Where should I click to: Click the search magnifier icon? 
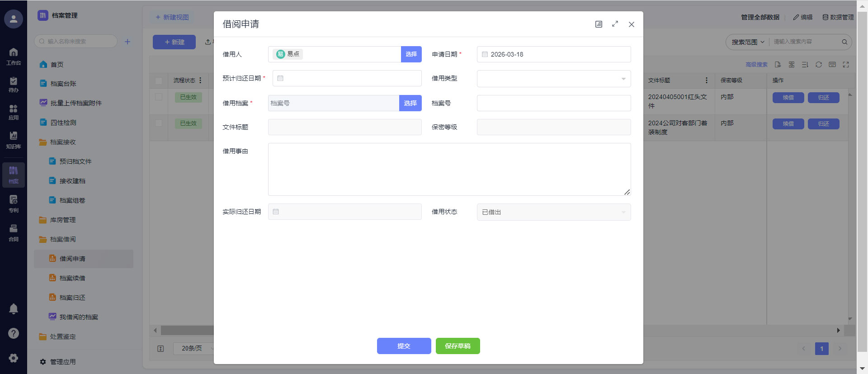[x=844, y=42]
